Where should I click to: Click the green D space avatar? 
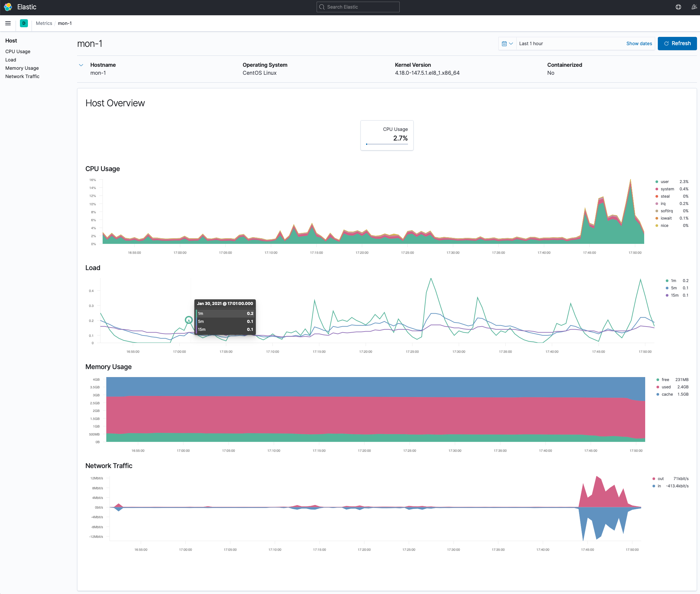(24, 23)
